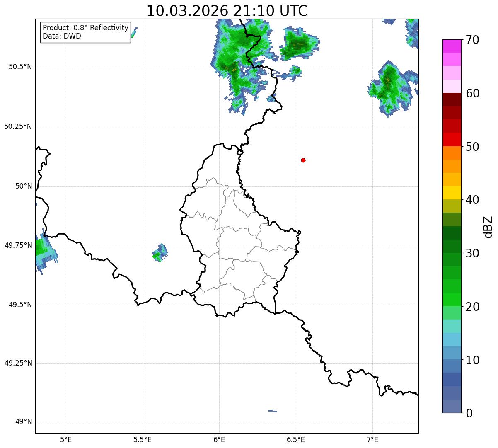
Task: Click the colorbar tick label 60
Action: 472,93
